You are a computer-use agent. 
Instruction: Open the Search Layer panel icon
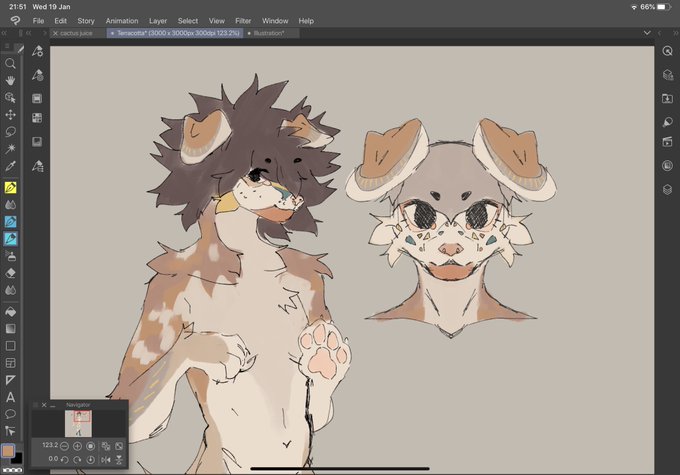point(667,122)
